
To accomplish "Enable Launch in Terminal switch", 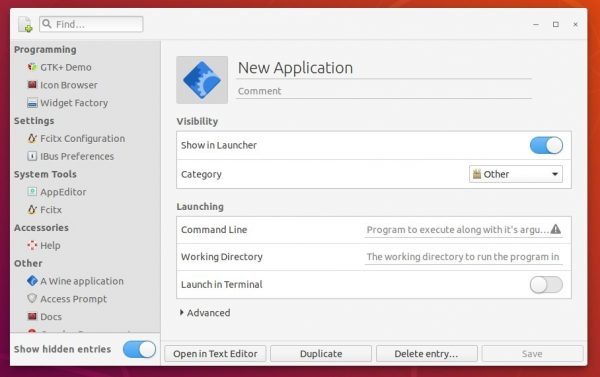I will [546, 285].
